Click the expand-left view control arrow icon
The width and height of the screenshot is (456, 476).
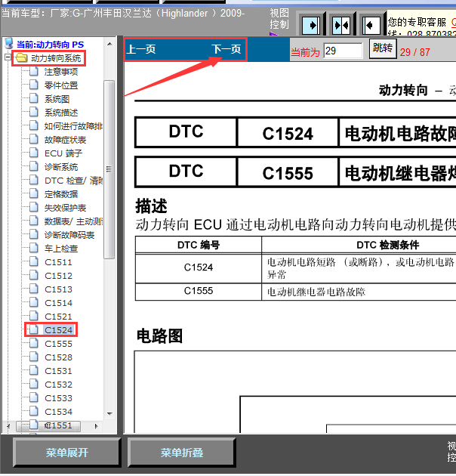point(371,25)
